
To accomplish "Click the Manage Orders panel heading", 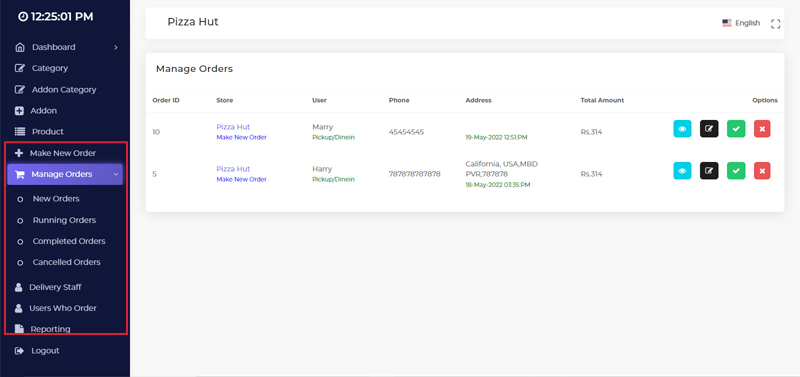I will (194, 69).
